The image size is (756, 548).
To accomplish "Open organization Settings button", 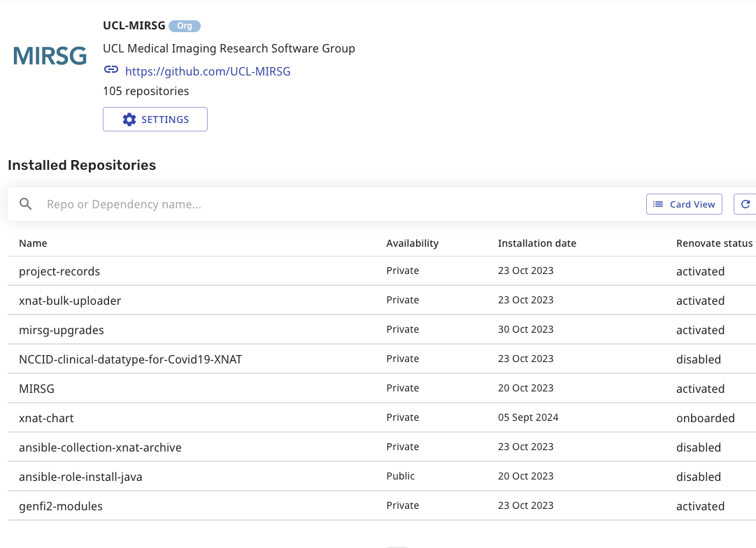I will 155,120.
